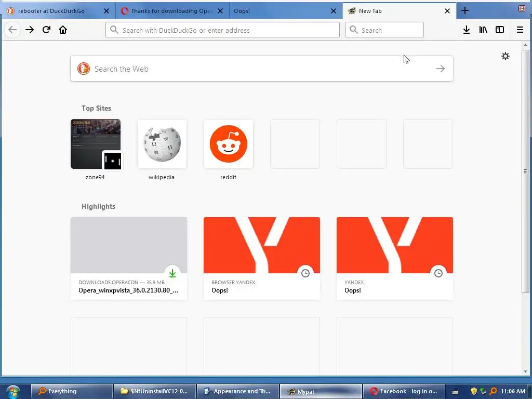
Task: Click the wikipedia label text
Action: (162, 177)
